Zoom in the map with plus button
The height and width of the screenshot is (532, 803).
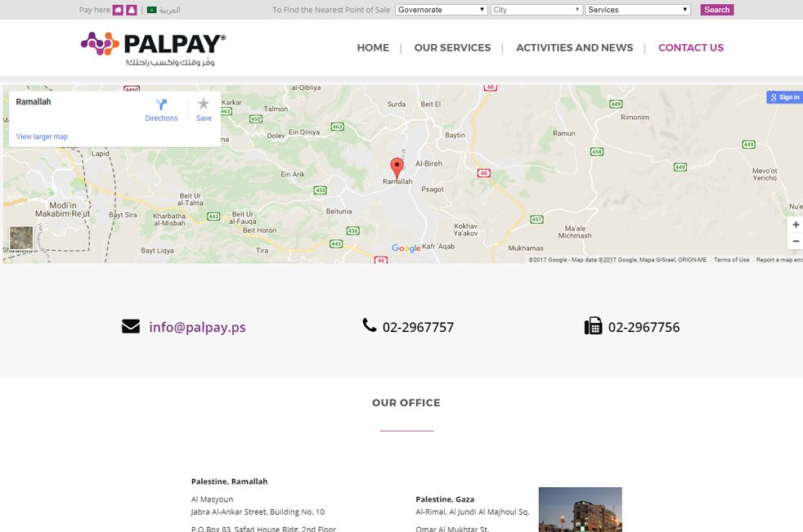click(796, 224)
